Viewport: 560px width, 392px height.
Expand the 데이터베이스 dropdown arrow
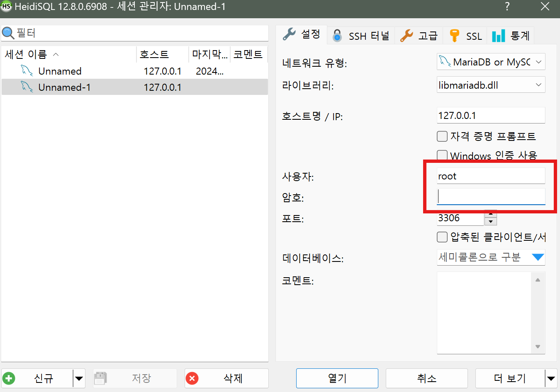click(538, 257)
